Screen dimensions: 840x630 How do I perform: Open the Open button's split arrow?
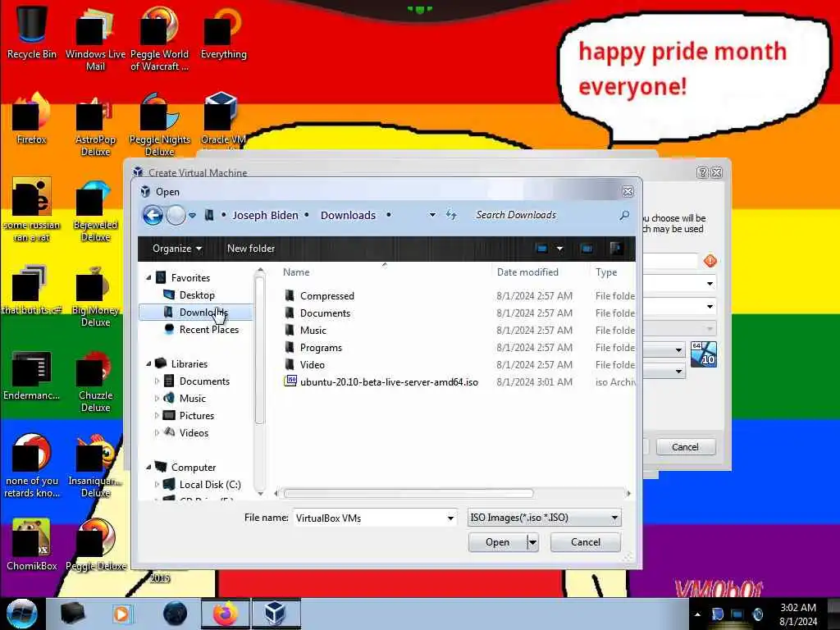[x=532, y=542]
